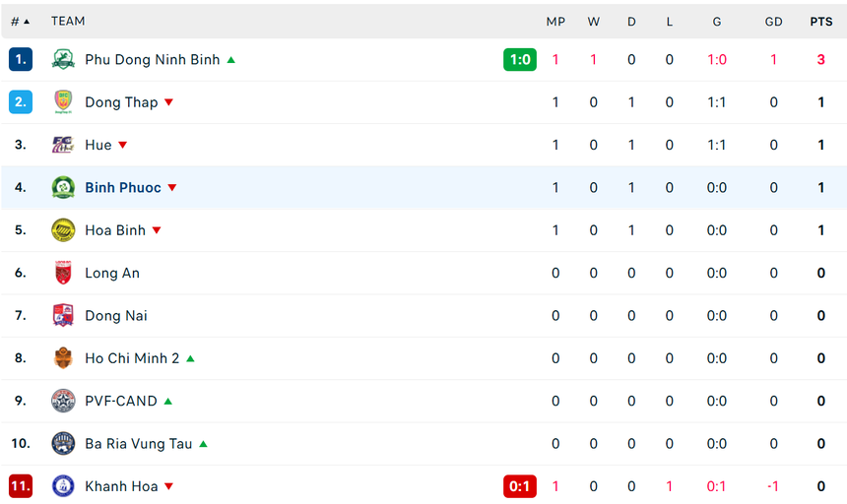Click the Dong Nai team logo
This screenshot has width=847, height=504.
(x=63, y=316)
